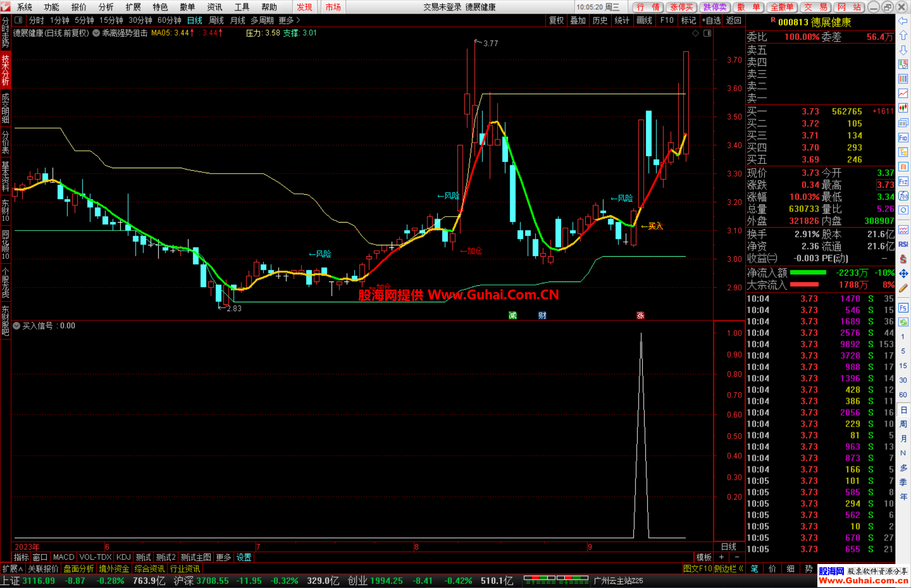The image size is (911, 588).
Task: Open the 功能 menu
Action: pos(51,7)
